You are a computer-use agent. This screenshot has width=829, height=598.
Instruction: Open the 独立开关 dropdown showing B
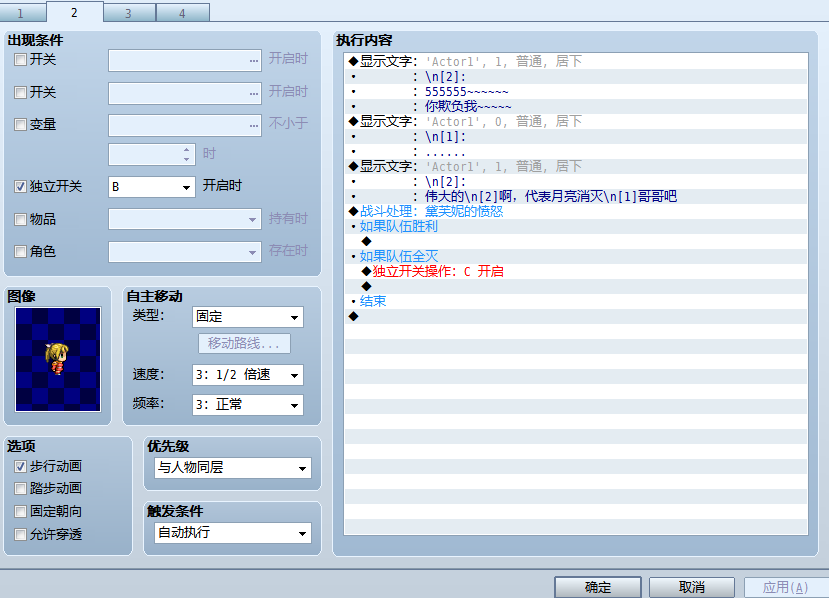click(x=152, y=187)
